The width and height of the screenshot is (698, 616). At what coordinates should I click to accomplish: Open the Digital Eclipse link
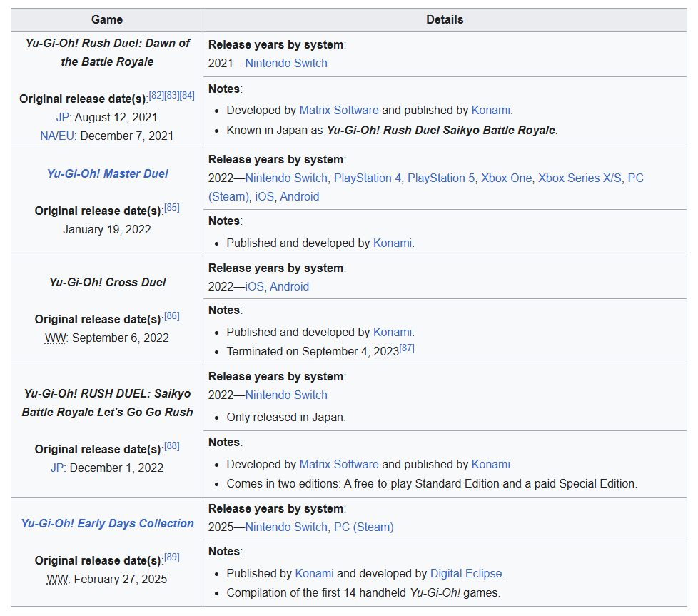click(x=466, y=573)
